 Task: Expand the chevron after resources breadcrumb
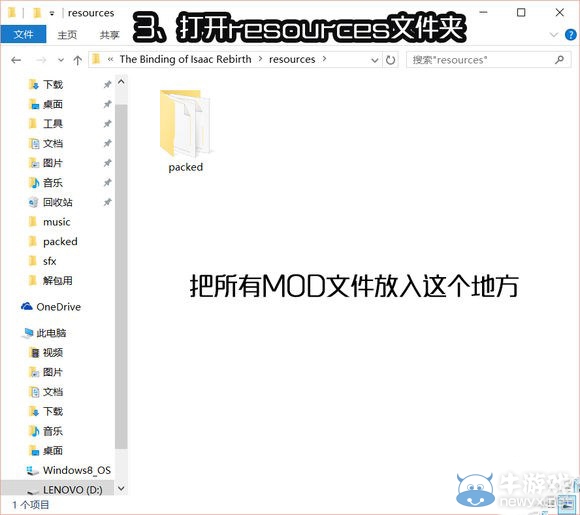(324, 59)
